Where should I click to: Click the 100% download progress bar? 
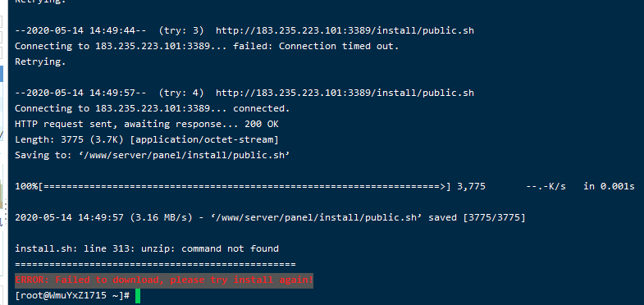pos(233,186)
